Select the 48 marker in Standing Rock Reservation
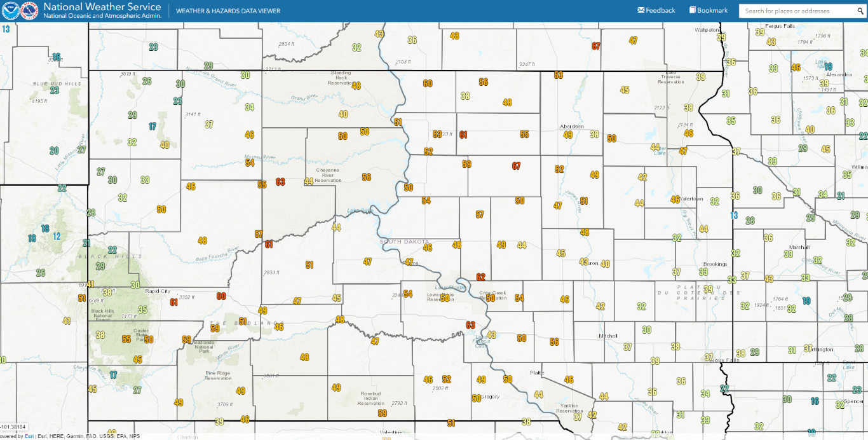The width and height of the screenshot is (868, 440). [x=356, y=86]
